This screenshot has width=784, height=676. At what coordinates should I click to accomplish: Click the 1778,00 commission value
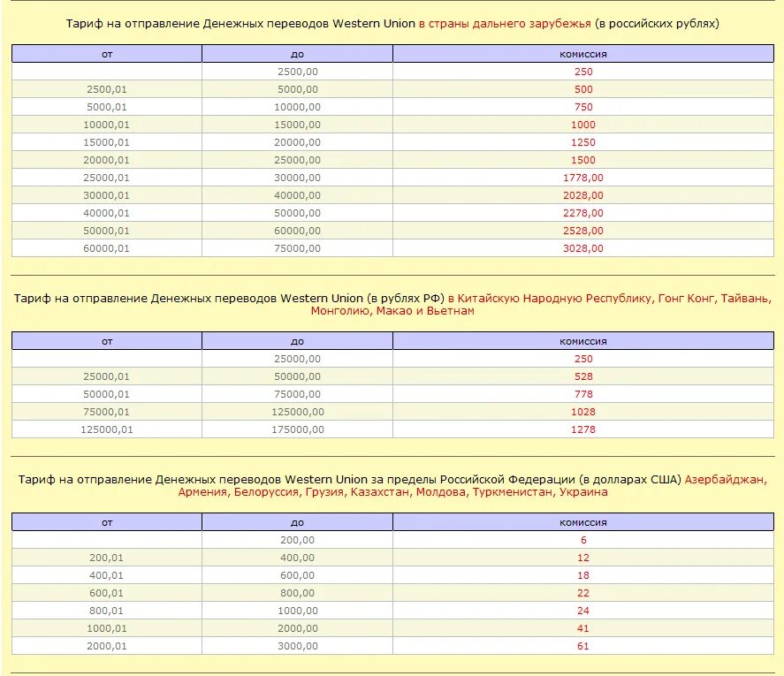(583, 178)
